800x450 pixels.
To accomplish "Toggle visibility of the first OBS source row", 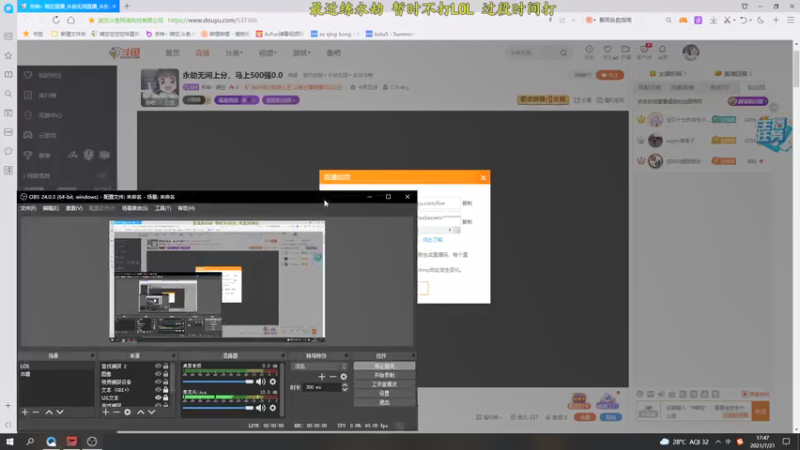I will [158, 366].
